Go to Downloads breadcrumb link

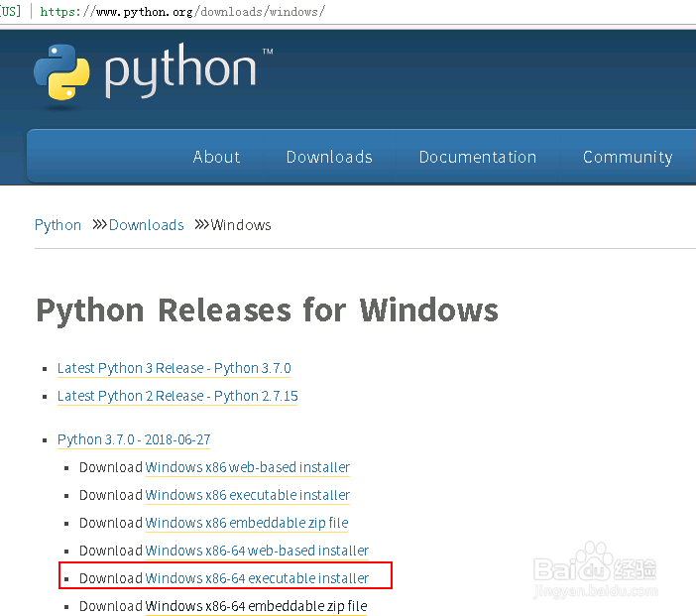coord(146,225)
